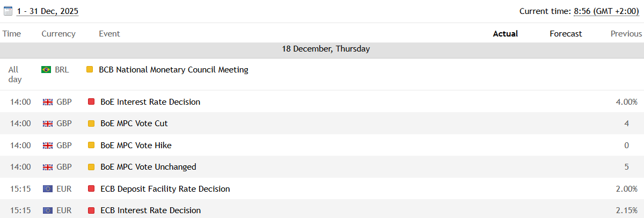The image size is (644, 218).
Task: Click the red high-impact marker for BoE Interest Rate Decision
Action: 91,102
